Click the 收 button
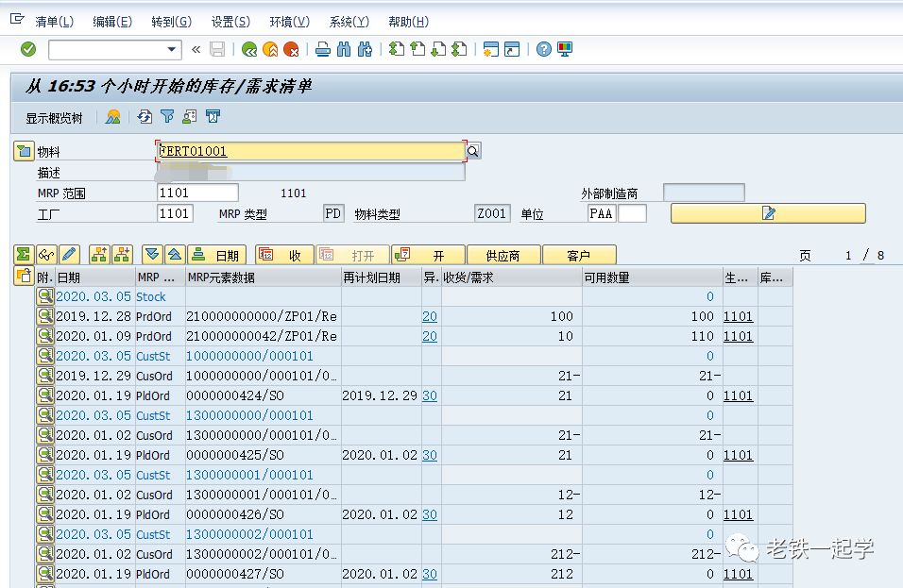Image resolution: width=903 pixels, height=588 pixels. [285, 255]
